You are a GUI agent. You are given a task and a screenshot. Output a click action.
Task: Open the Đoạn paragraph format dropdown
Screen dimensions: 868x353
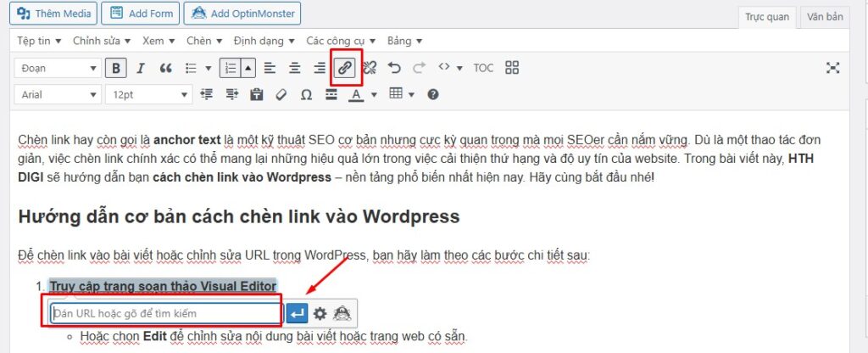(x=58, y=68)
